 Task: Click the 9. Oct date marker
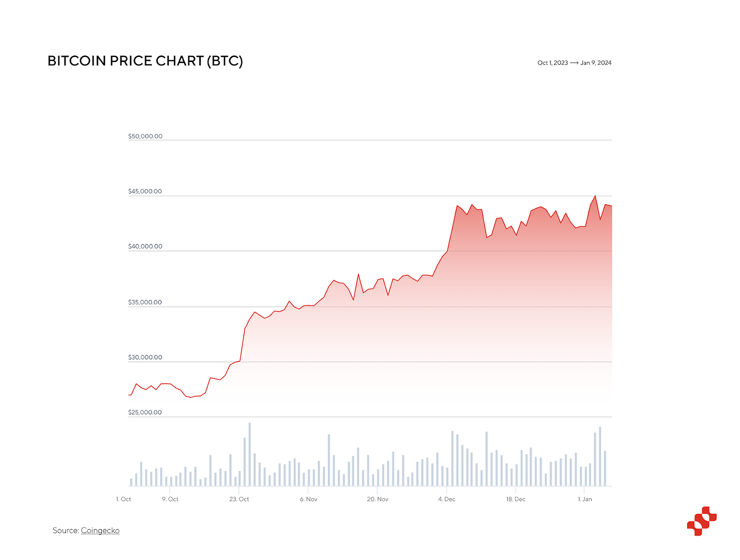click(x=170, y=500)
